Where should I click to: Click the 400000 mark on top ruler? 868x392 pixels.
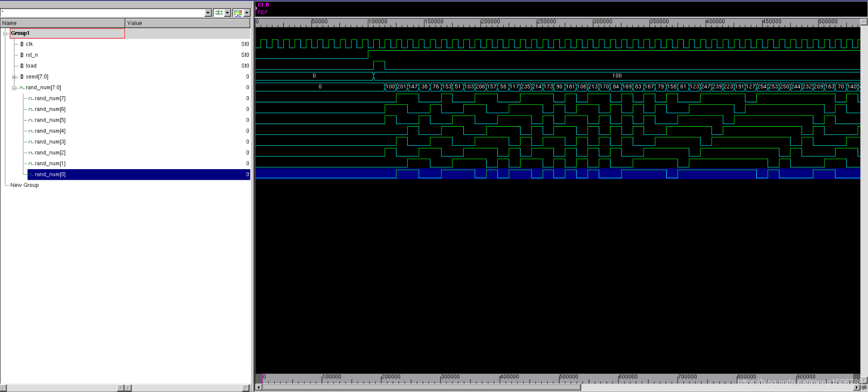(716, 21)
